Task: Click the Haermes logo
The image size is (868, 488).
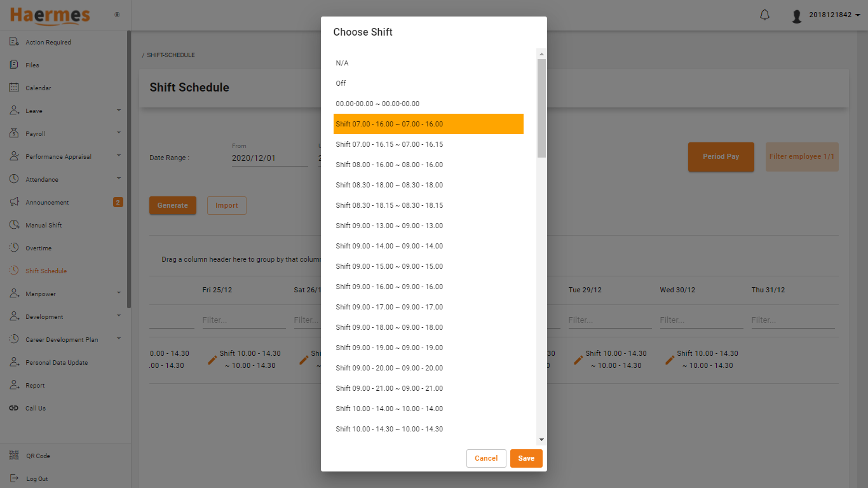Action: coord(50,15)
